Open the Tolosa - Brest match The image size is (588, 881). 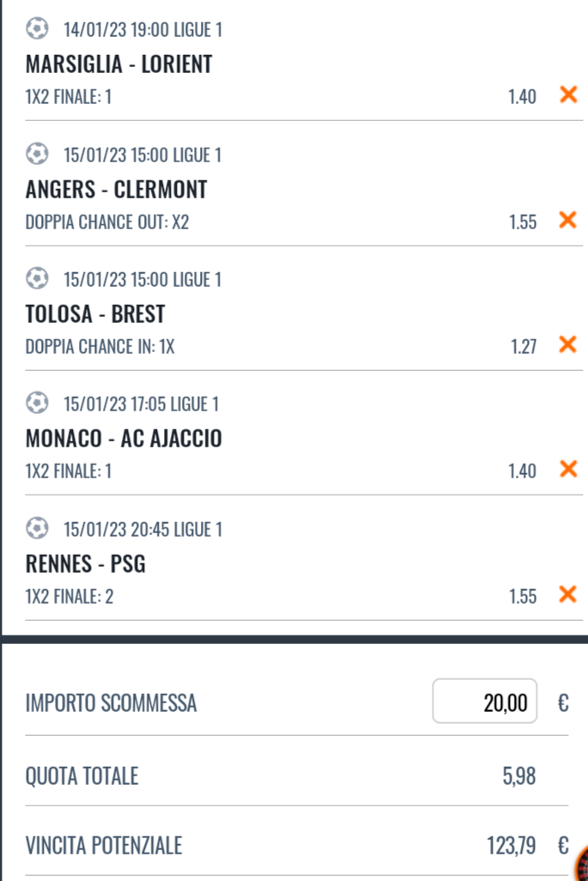tap(95, 313)
